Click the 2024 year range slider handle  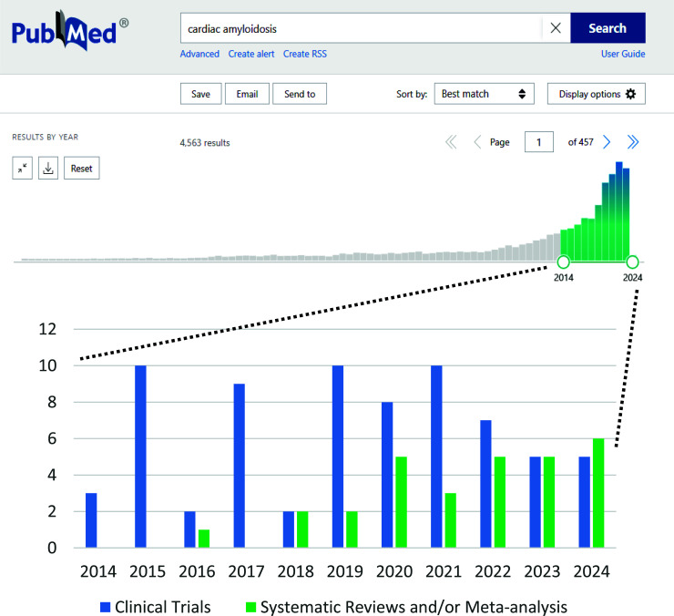click(632, 262)
